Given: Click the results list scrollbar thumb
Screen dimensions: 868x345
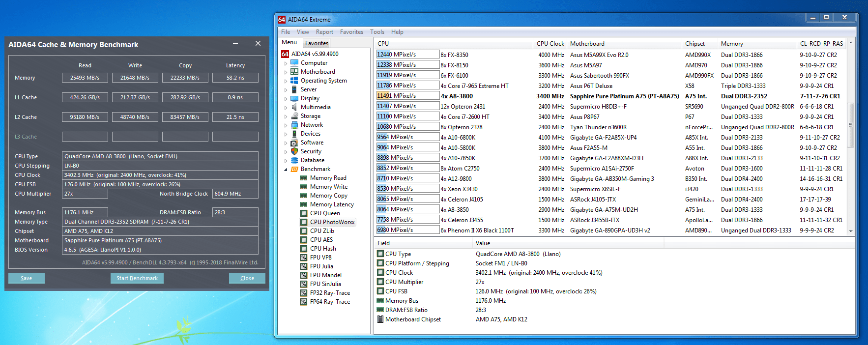Looking at the screenshot, I should [x=851, y=125].
